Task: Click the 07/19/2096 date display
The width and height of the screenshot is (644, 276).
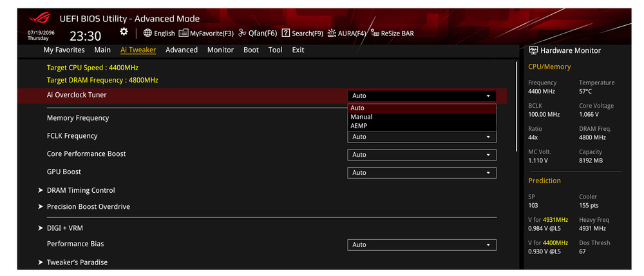Action: coord(41,32)
